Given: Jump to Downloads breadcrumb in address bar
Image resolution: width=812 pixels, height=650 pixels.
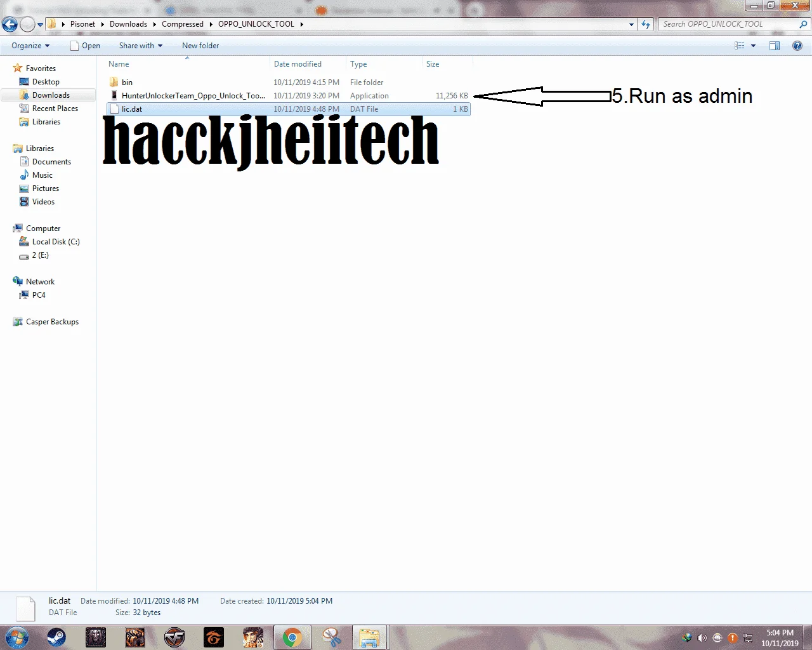Looking at the screenshot, I should (x=128, y=24).
